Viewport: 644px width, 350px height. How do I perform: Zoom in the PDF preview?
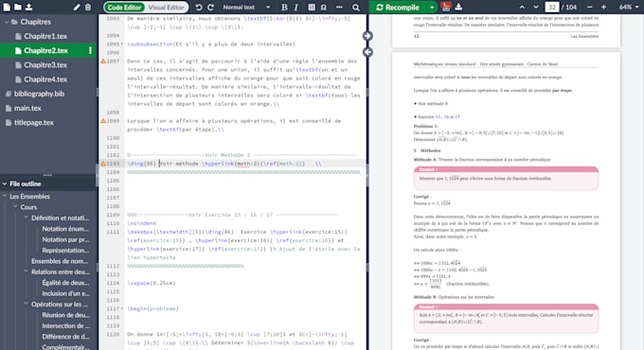click(x=603, y=8)
